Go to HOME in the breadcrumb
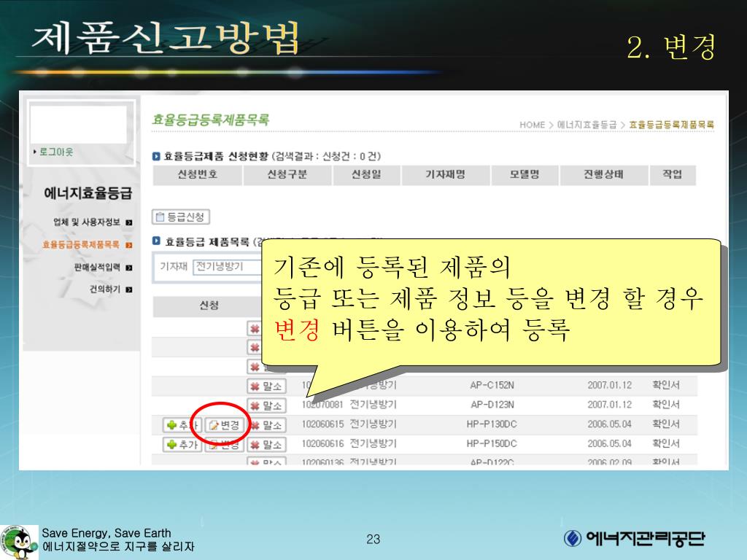747x560 pixels. click(532, 125)
